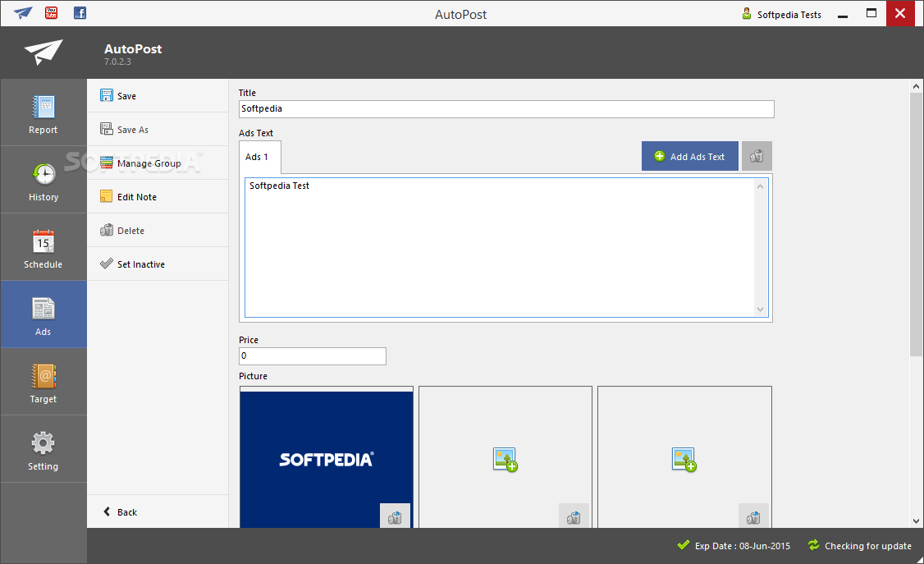Open the Facebook icon in title bar
Screen dimensions: 924x564
tap(80, 12)
